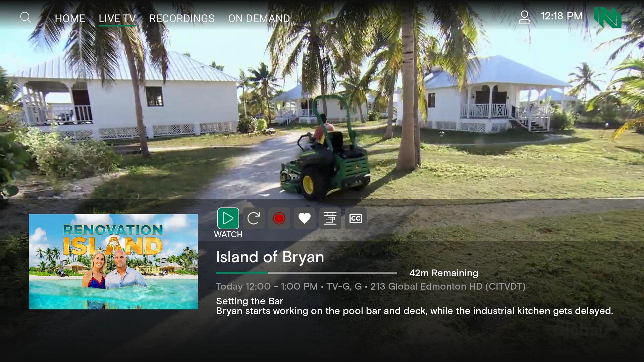Click the green Watch play button
This screenshot has width=644, height=362.
tap(228, 218)
